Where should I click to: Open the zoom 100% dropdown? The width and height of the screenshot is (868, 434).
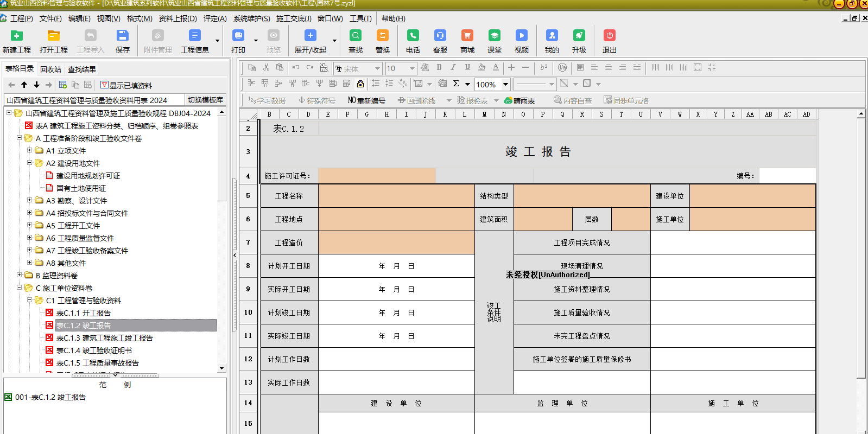tap(505, 84)
